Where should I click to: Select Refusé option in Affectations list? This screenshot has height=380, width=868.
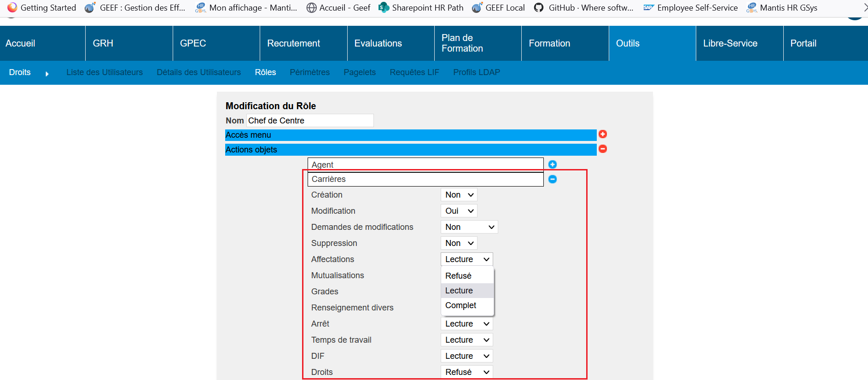click(459, 276)
